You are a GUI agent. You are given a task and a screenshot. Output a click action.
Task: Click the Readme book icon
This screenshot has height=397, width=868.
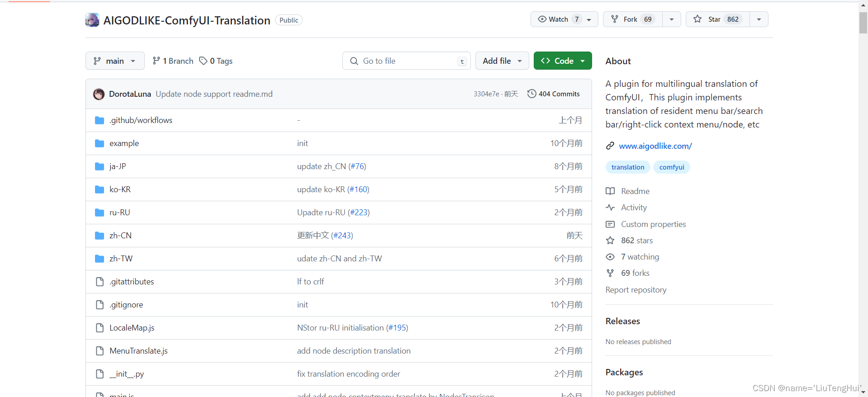610,191
